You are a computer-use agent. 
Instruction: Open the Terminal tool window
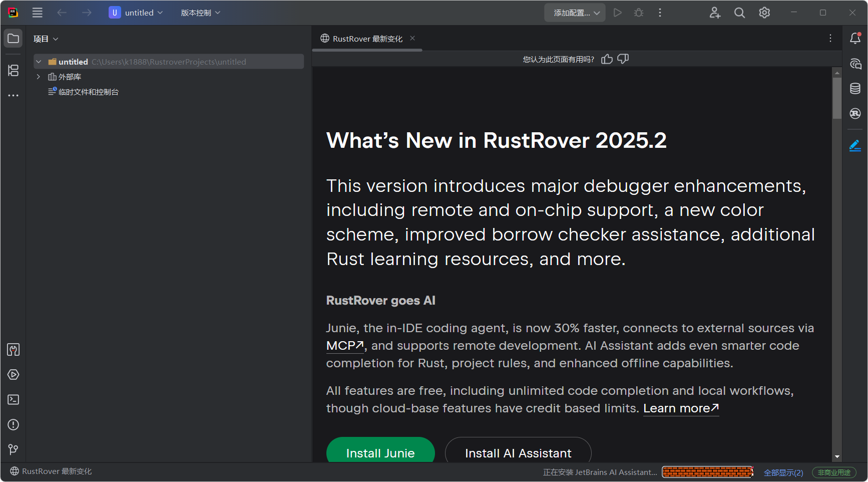pos(14,400)
